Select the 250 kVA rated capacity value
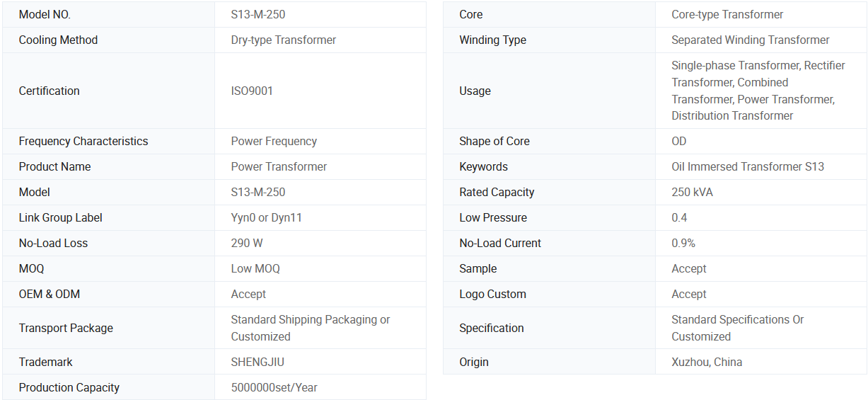This screenshot has width=868, height=400. click(692, 192)
